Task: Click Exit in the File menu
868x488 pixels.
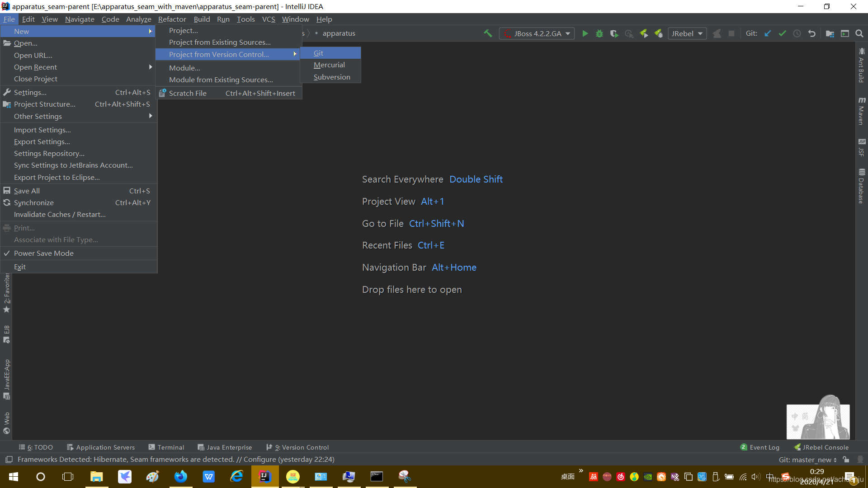Action: coord(79,267)
